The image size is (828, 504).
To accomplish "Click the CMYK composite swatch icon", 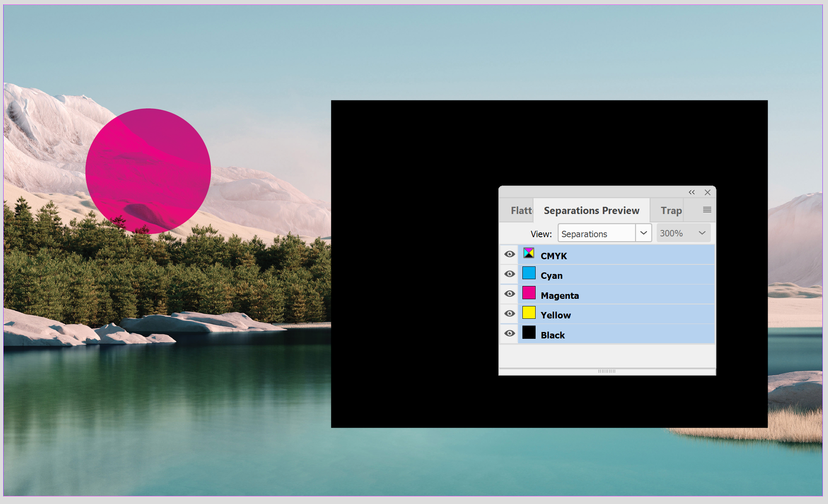I will tap(529, 253).
